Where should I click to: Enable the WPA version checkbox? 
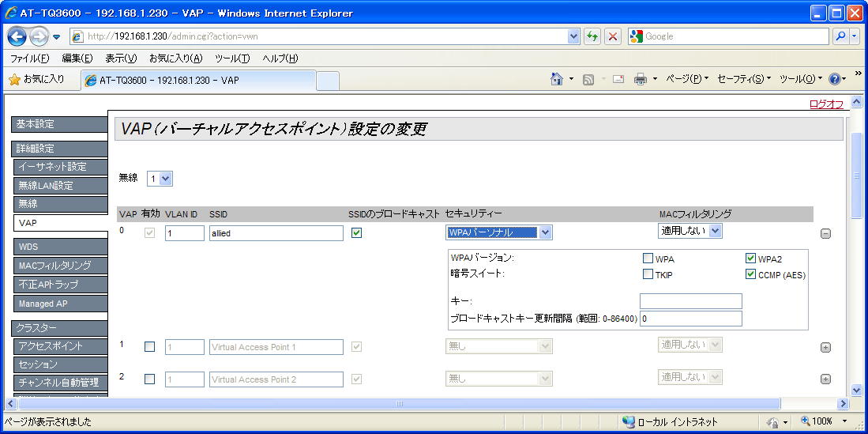tap(648, 259)
